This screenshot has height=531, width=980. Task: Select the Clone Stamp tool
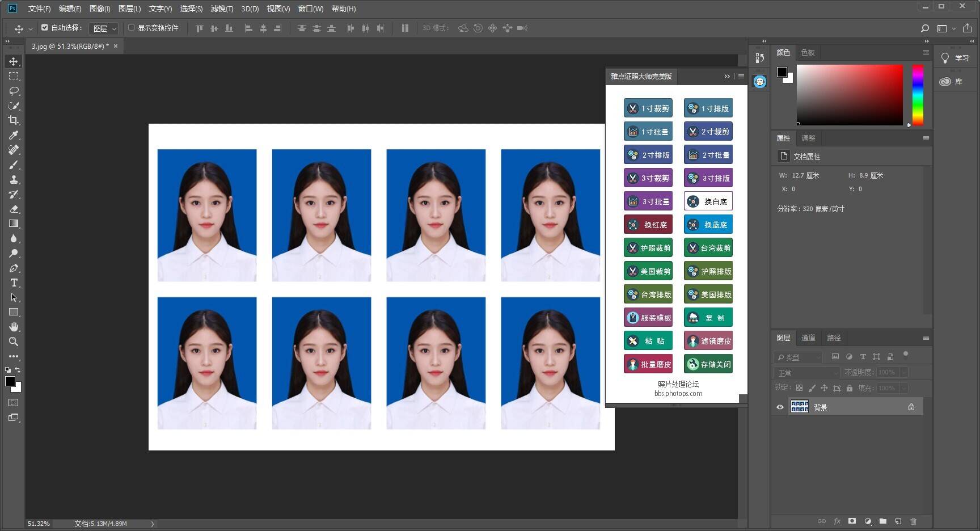[14, 179]
